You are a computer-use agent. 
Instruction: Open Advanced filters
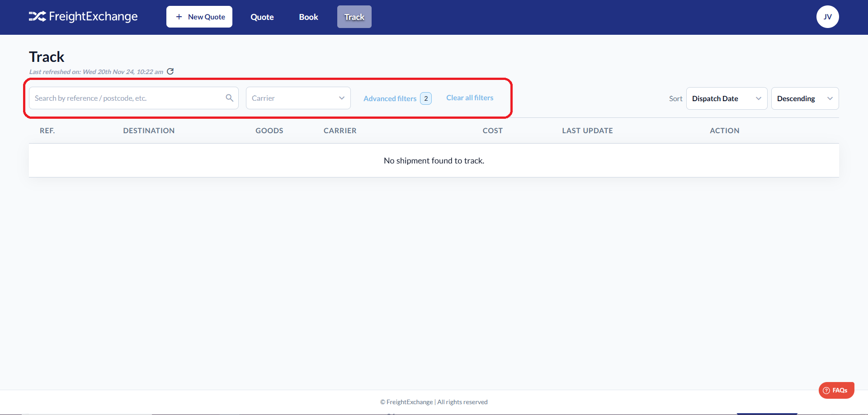coord(390,98)
